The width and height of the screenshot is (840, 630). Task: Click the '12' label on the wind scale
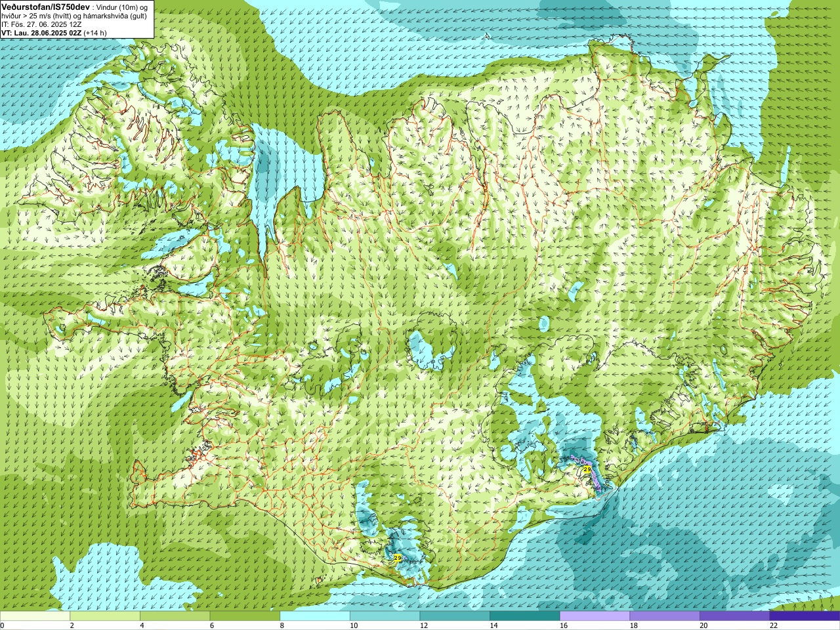tap(424, 625)
